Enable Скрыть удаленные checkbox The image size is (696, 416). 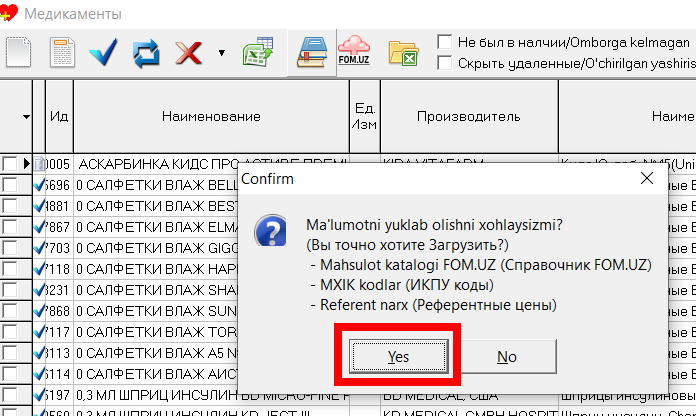pos(444,63)
